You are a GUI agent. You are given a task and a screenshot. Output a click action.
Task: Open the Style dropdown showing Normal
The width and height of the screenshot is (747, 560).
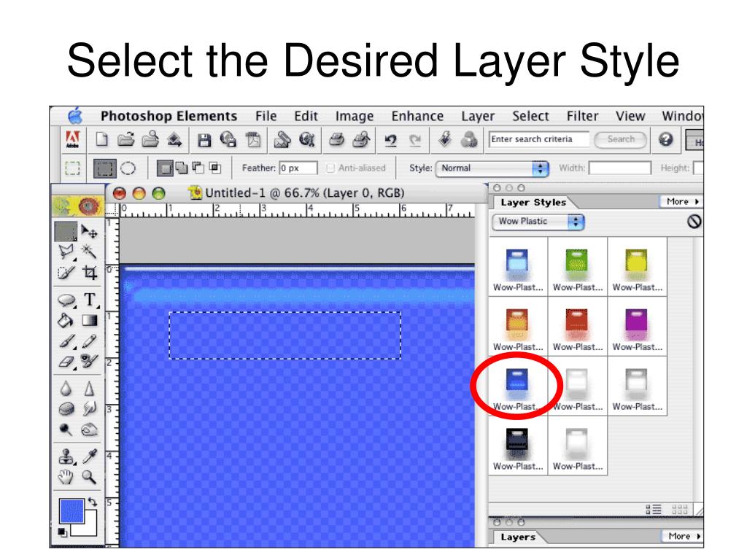[x=492, y=168]
